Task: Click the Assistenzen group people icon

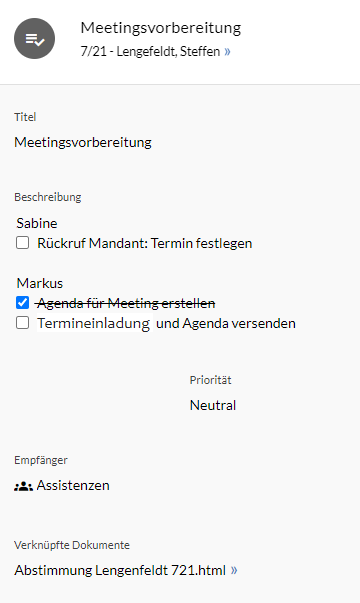Action: point(23,486)
